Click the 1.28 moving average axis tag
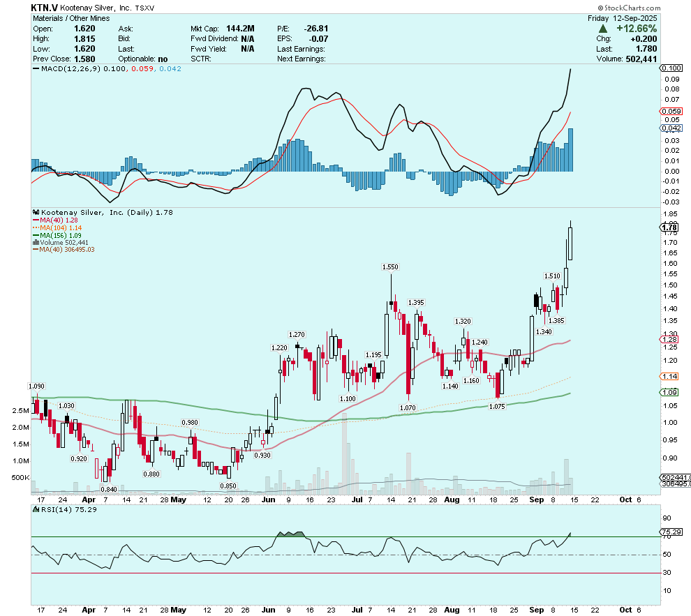The width and height of the screenshot is (691, 616). coord(669,340)
